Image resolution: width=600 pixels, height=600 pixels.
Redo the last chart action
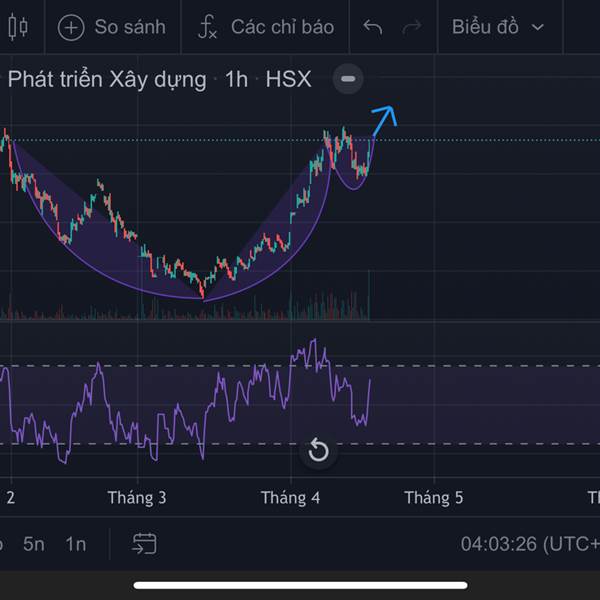(411, 27)
